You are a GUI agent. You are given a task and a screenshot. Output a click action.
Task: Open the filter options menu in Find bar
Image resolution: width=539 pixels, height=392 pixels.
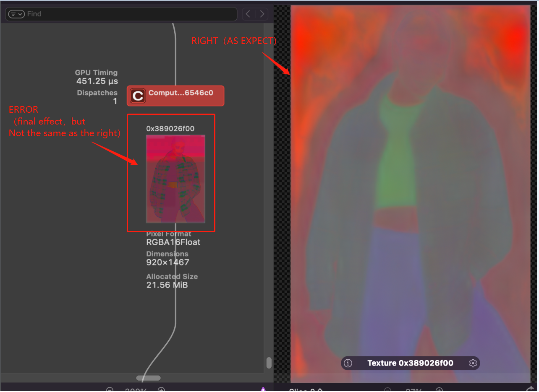coord(16,14)
